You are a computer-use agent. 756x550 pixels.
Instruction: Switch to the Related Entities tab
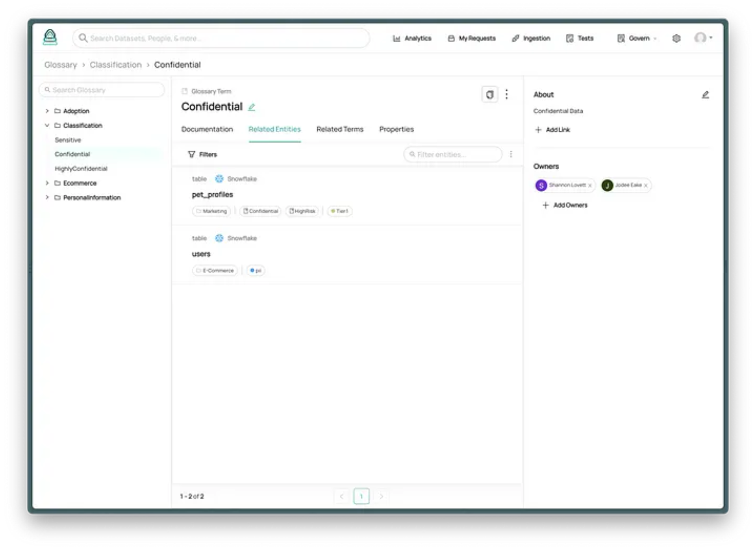pyautogui.click(x=274, y=129)
